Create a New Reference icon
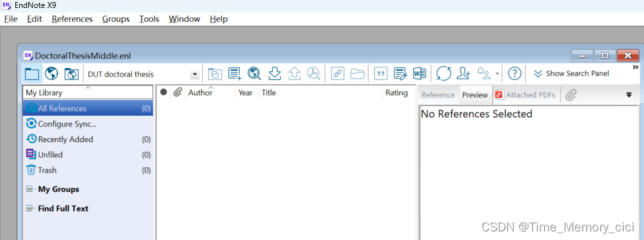 [x=235, y=74]
